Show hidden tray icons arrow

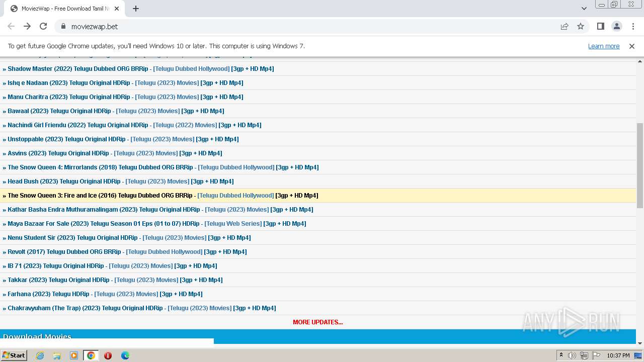(561, 355)
